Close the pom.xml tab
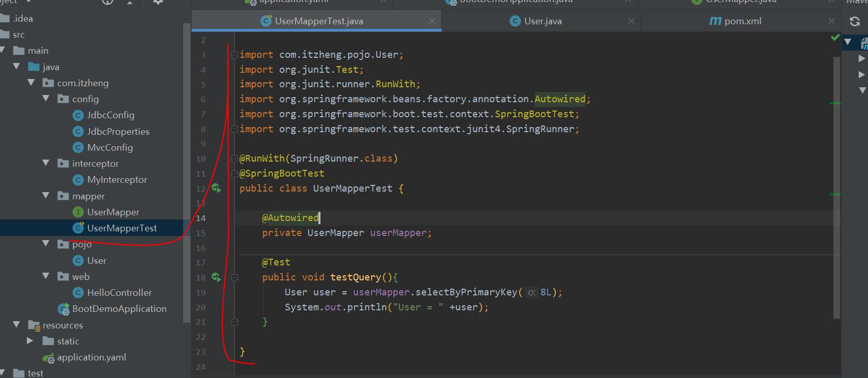The height and width of the screenshot is (378, 868). coord(831,21)
